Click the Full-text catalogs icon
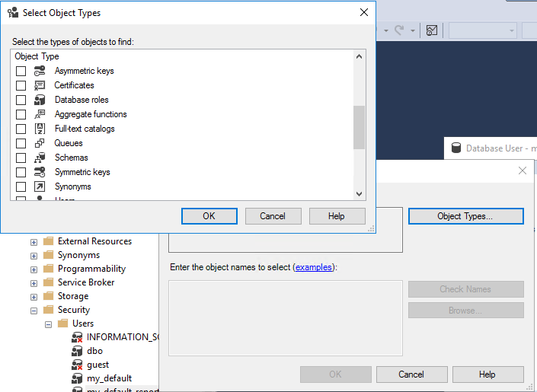The width and height of the screenshot is (537, 392). coord(40,129)
